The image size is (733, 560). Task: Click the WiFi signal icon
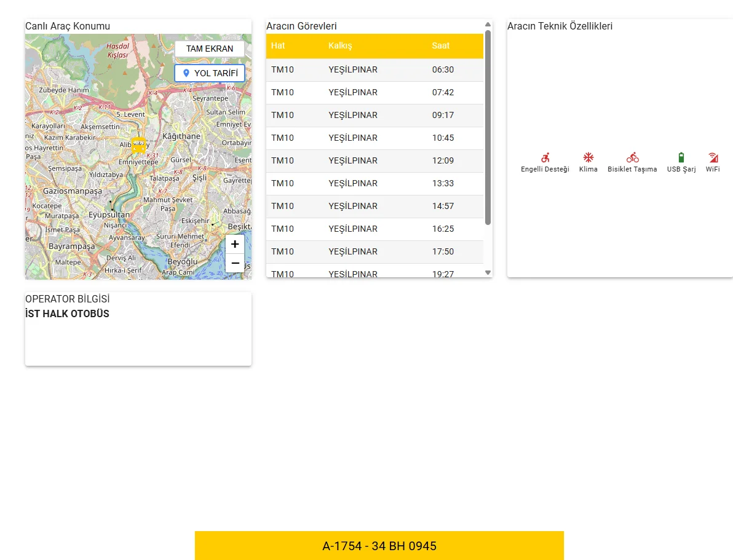coord(713,157)
